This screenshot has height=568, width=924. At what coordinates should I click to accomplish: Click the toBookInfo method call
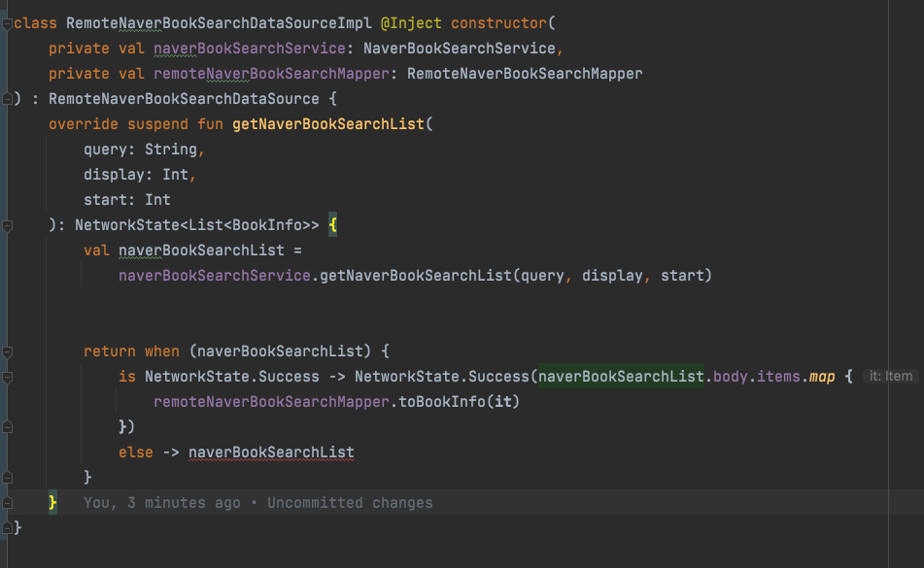(x=442, y=402)
